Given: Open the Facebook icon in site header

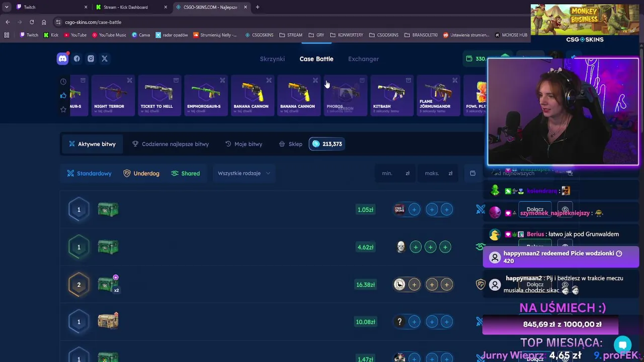Looking at the screenshot, I should [76, 59].
